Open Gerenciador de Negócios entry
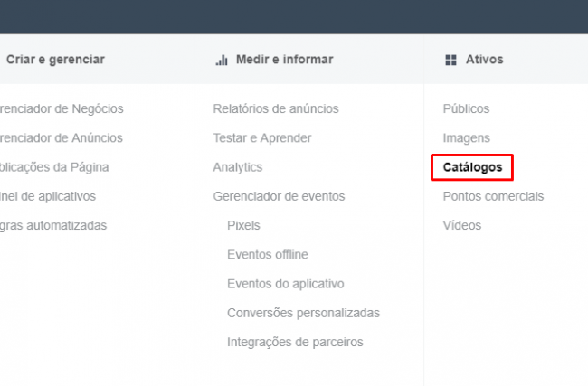This screenshot has height=386, width=588. click(62, 108)
